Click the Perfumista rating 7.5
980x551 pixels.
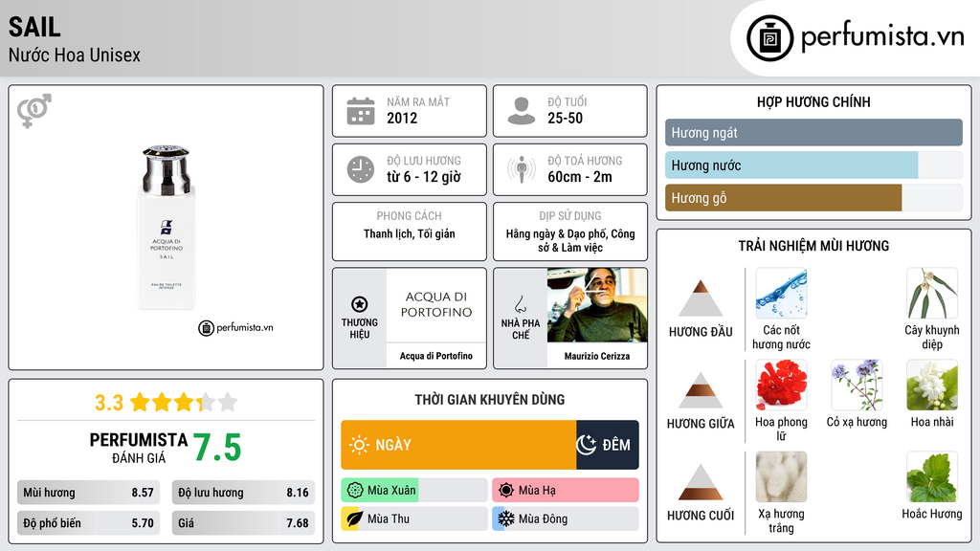(216, 448)
